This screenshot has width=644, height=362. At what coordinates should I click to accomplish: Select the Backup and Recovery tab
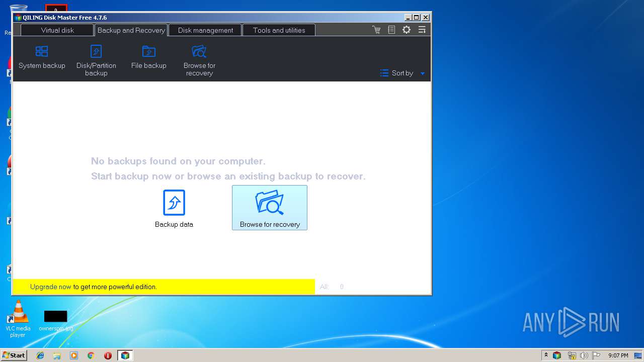click(x=131, y=30)
